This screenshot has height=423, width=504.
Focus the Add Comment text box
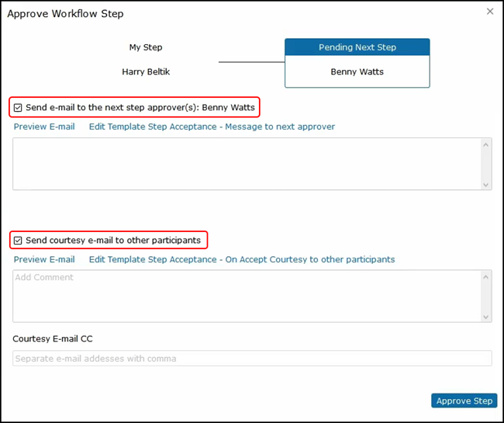[x=247, y=296]
